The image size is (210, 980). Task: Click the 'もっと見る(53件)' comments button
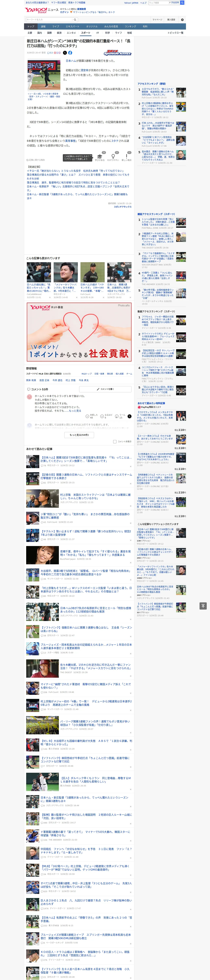coord(79,435)
